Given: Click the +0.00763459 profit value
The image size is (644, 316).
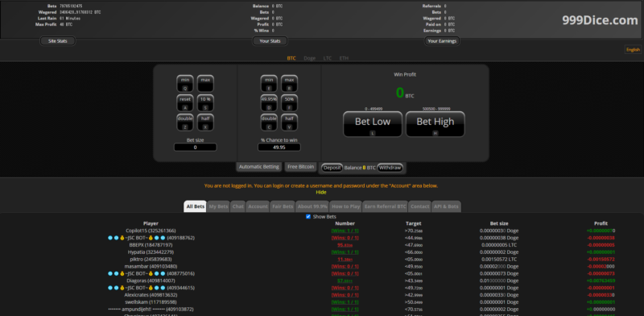Looking at the screenshot, I should 601,281.
